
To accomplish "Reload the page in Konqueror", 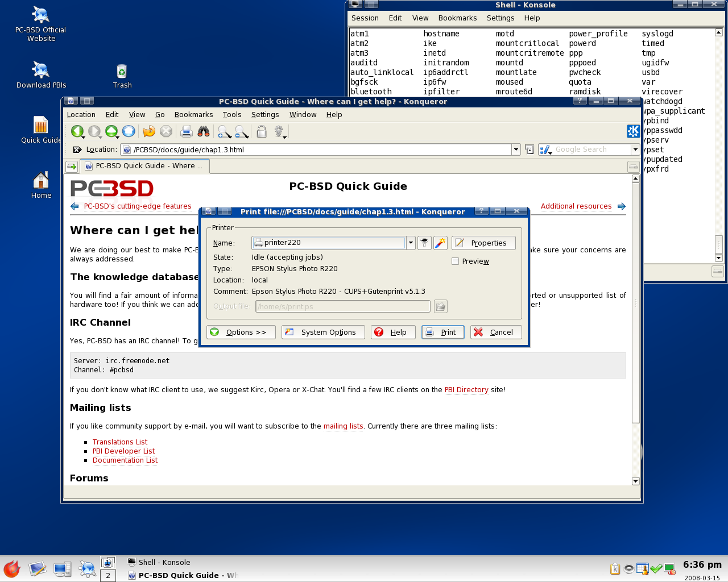I will 148,131.
